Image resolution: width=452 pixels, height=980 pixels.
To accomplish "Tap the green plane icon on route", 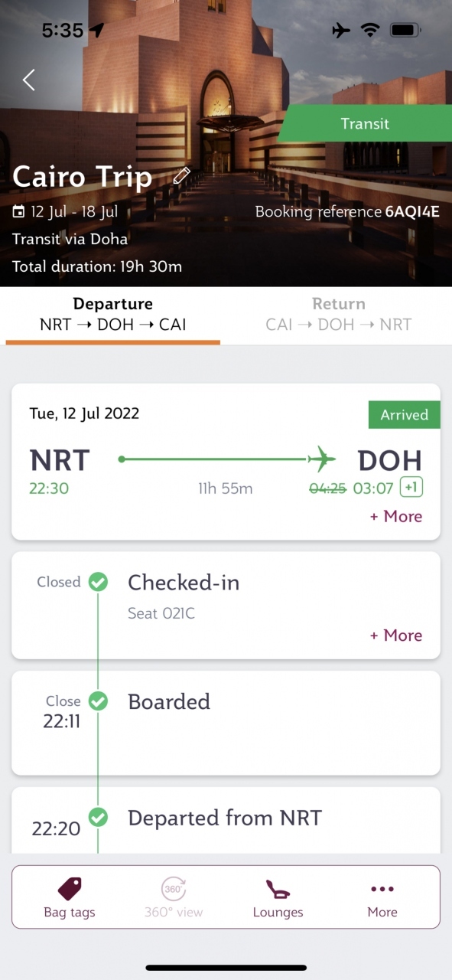I will coord(322,459).
